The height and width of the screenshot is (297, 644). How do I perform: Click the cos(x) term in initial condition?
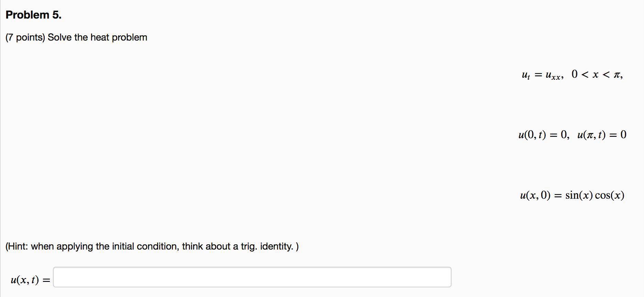tap(609, 195)
